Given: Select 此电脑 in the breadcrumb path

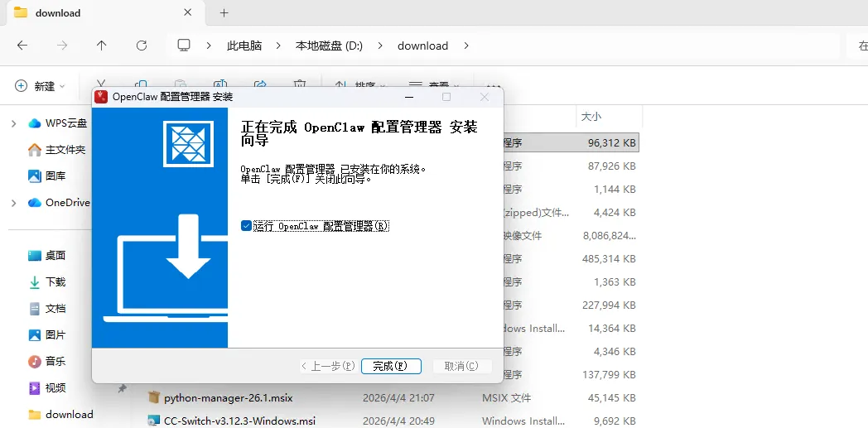Looking at the screenshot, I should pos(244,46).
